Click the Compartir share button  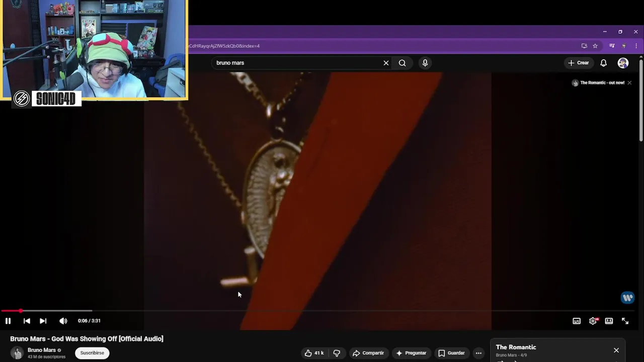point(368,353)
